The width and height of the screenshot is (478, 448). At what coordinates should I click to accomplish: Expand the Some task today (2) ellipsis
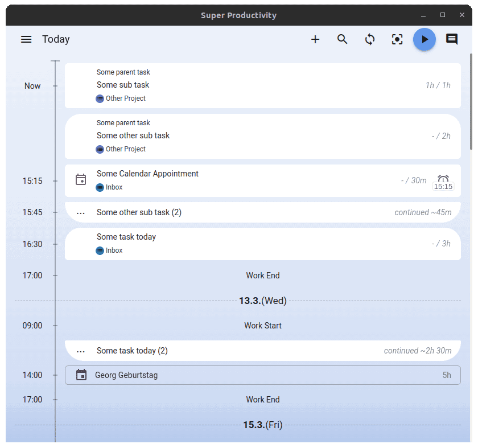(81, 351)
